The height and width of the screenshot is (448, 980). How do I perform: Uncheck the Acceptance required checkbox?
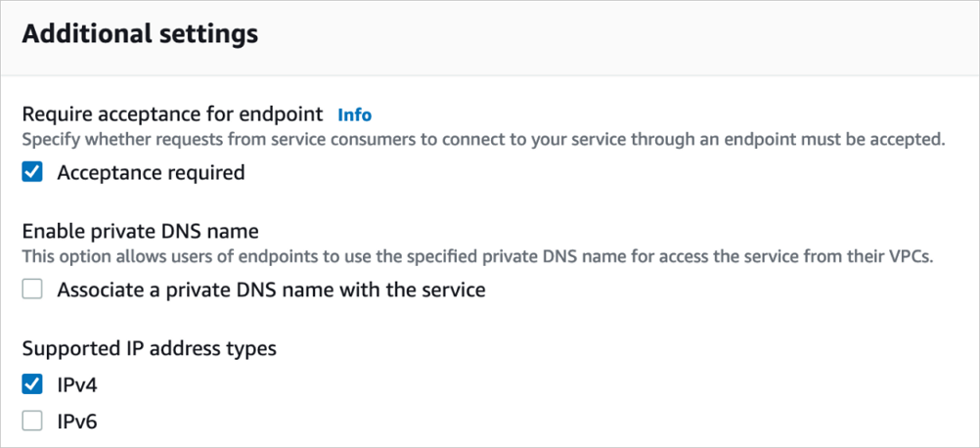coord(32,173)
